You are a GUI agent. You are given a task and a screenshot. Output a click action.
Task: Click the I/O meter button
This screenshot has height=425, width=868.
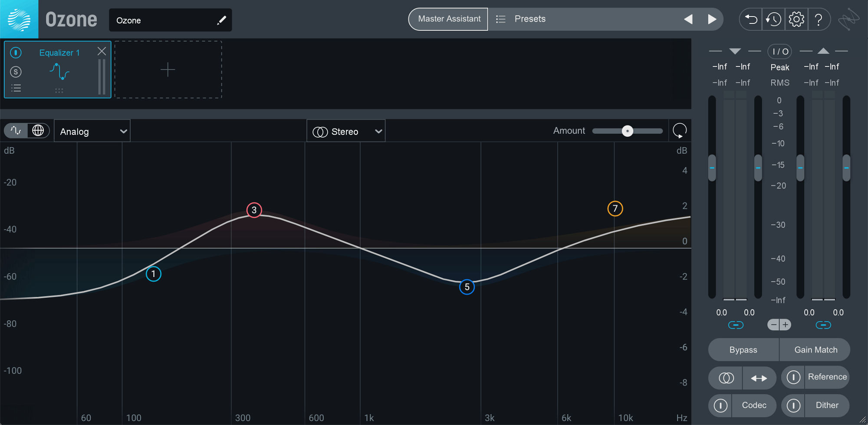point(780,52)
